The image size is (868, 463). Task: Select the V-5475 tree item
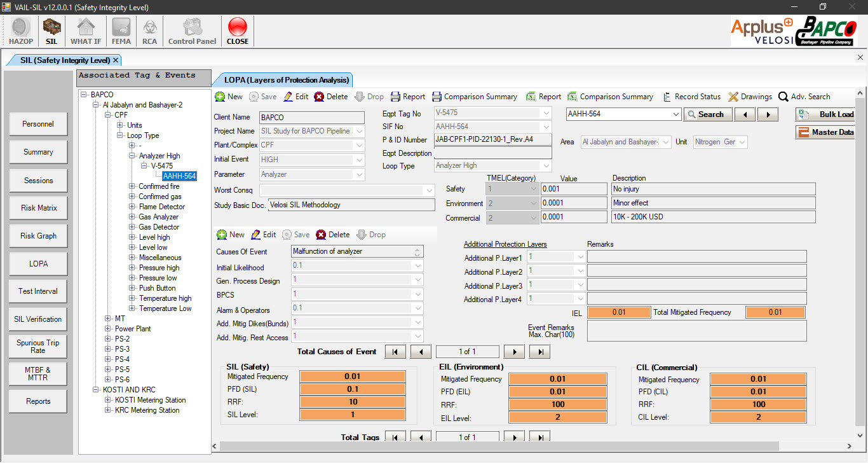tap(162, 166)
